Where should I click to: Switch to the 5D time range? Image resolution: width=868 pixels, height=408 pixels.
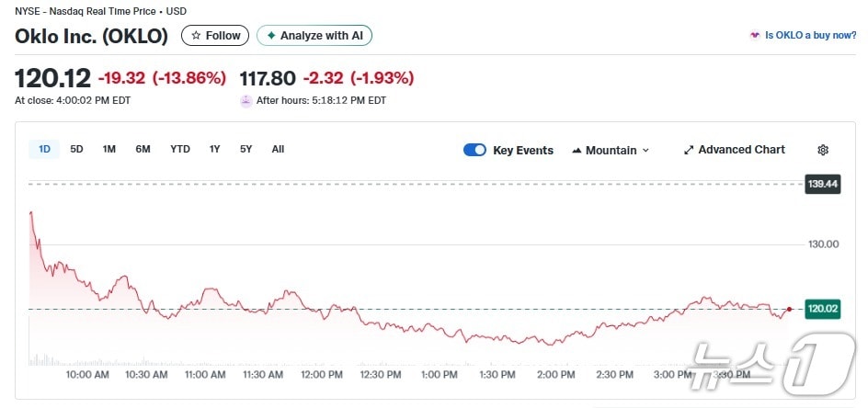(76, 149)
